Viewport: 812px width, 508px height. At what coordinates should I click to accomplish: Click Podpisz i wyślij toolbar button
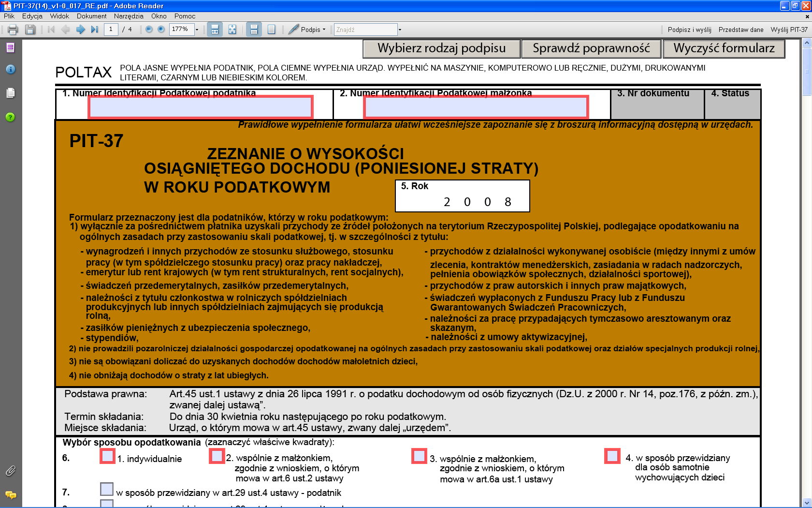point(689,30)
